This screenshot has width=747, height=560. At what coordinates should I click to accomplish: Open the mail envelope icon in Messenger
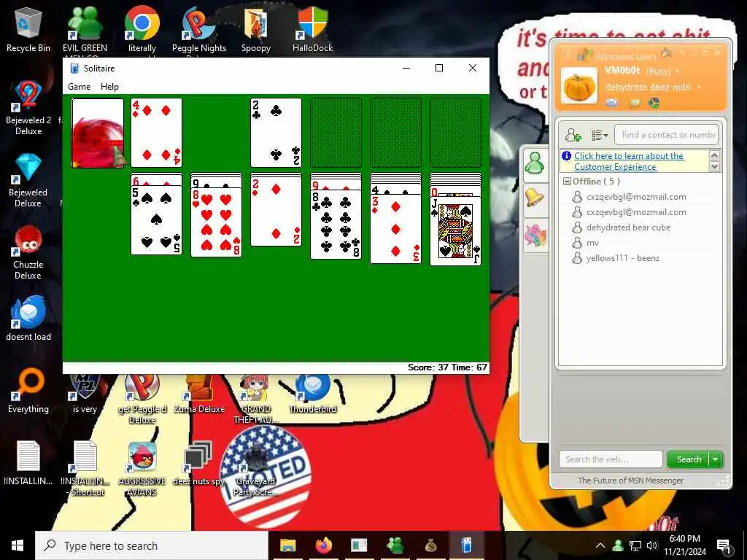pyautogui.click(x=612, y=102)
